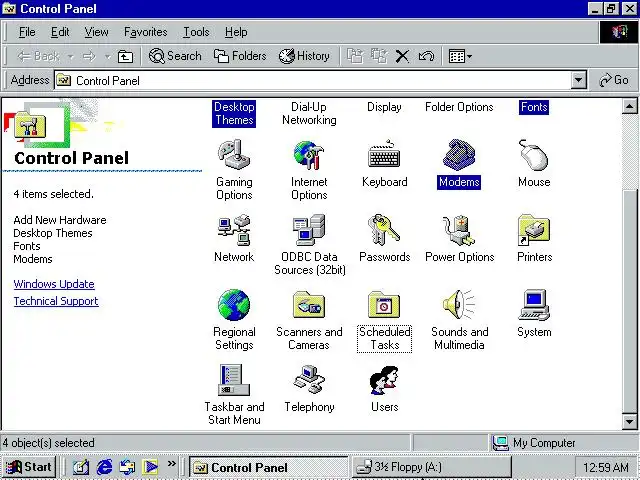Select the Fonts label

tap(534, 107)
